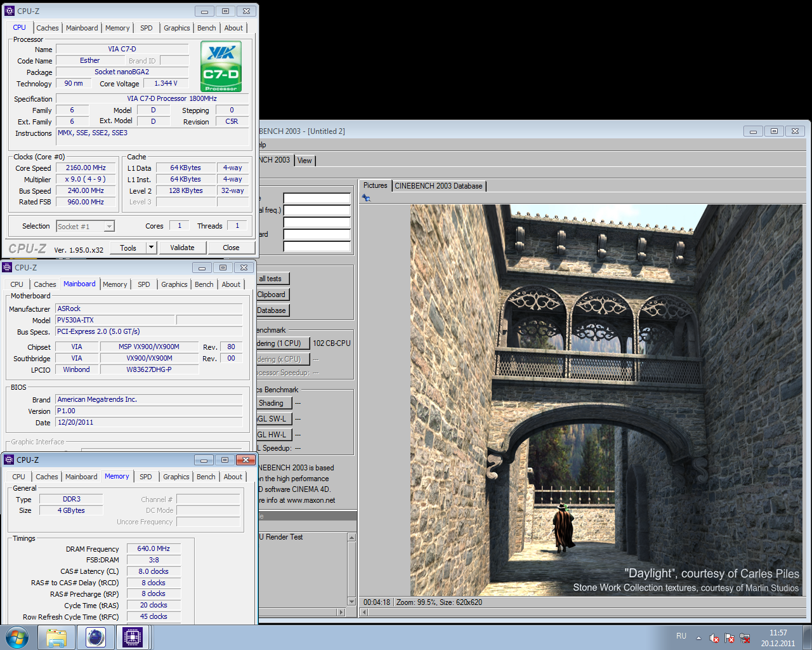Open Memory tab in top CPU-Z window
This screenshot has height=650, width=812.
pyautogui.click(x=117, y=28)
